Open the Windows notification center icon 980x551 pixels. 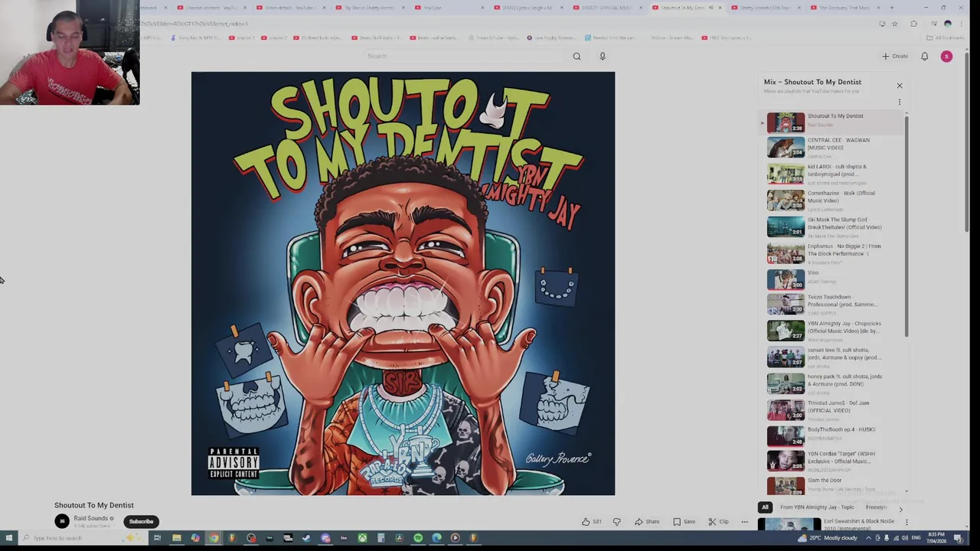pos(958,538)
